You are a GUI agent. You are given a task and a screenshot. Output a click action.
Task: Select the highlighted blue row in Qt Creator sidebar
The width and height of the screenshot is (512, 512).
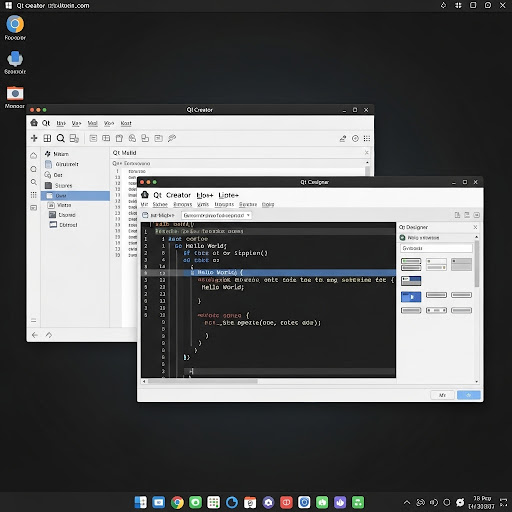[75, 196]
